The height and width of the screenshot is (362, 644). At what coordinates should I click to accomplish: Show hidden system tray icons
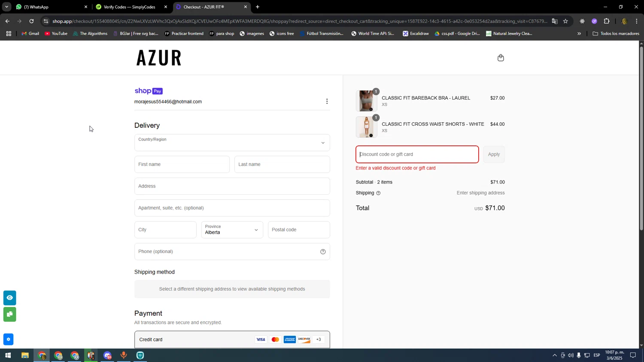(554, 356)
